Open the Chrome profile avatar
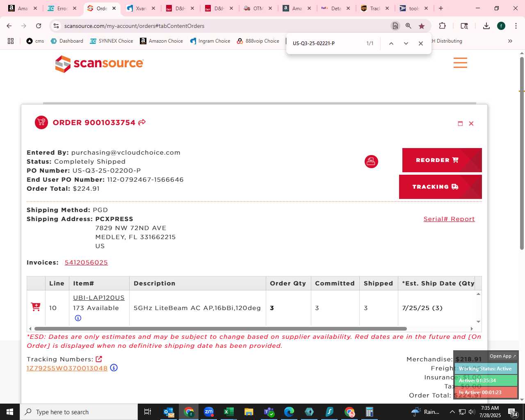 (x=501, y=26)
